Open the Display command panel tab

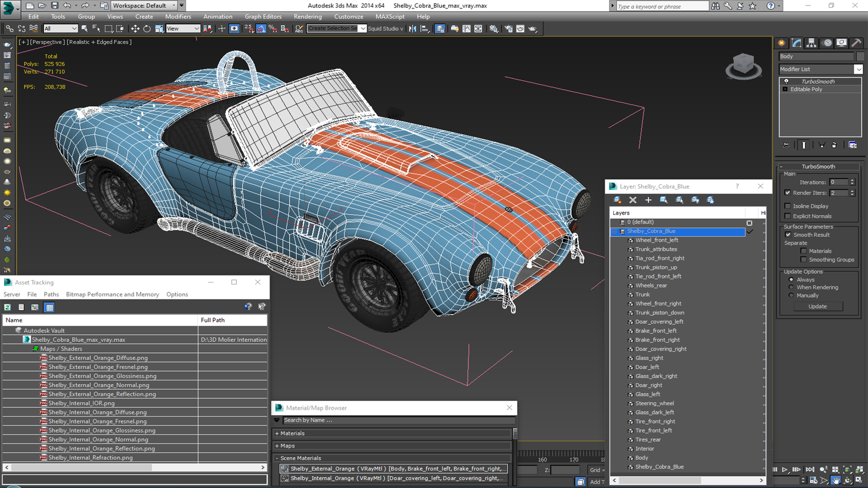coord(841,43)
